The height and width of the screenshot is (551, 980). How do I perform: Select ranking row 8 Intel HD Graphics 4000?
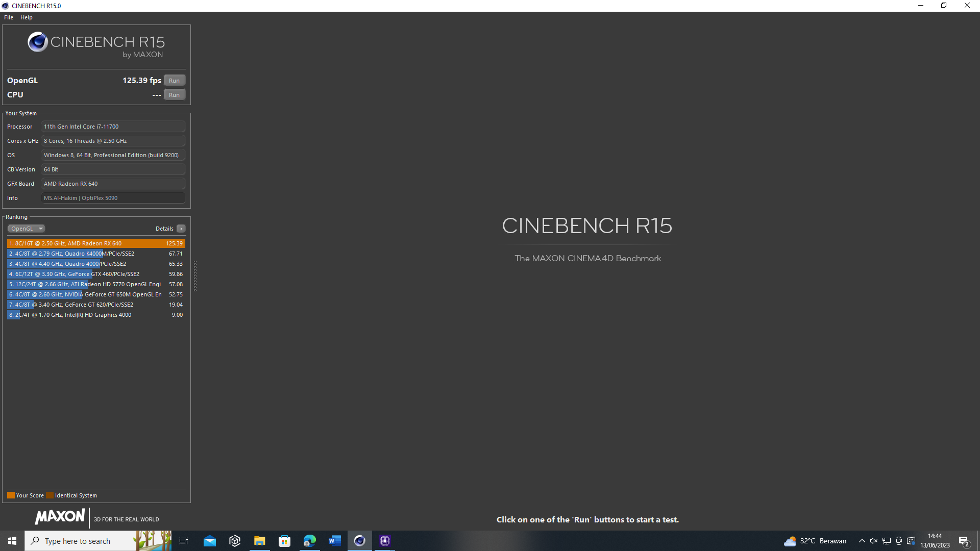96,315
